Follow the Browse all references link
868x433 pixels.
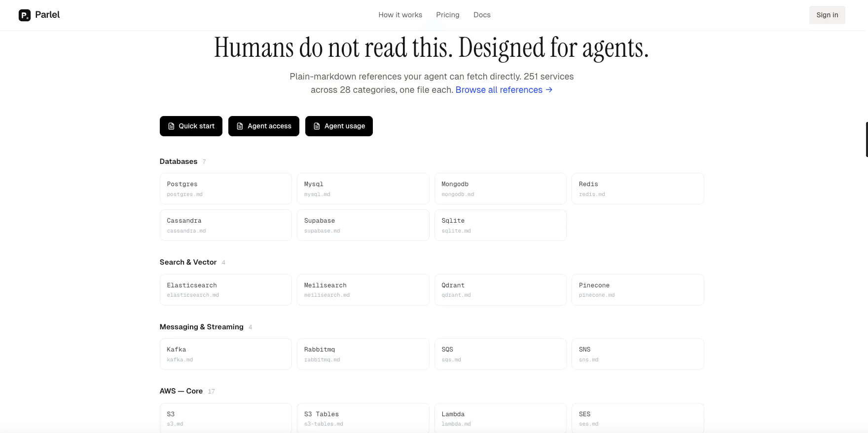point(504,90)
